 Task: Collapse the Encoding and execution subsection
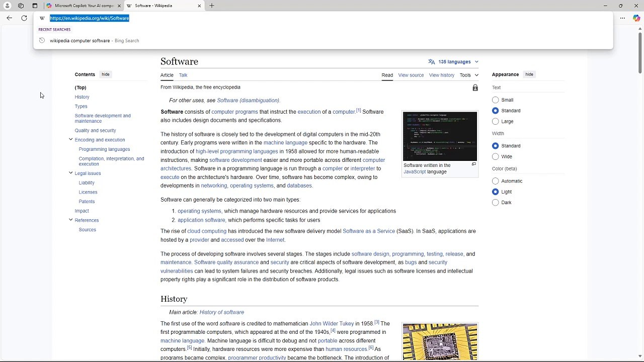pyautogui.click(x=70, y=140)
